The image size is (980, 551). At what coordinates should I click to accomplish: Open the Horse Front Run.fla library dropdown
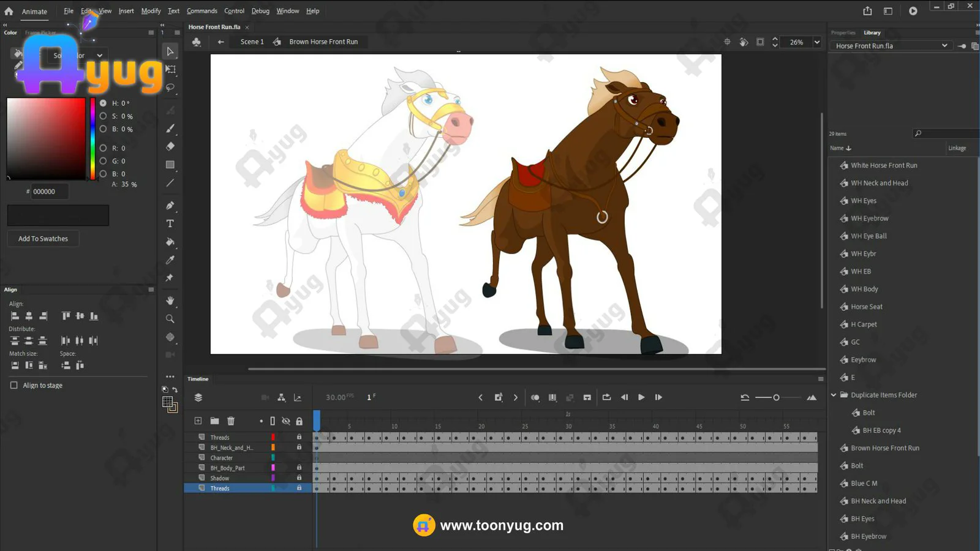[x=944, y=46]
